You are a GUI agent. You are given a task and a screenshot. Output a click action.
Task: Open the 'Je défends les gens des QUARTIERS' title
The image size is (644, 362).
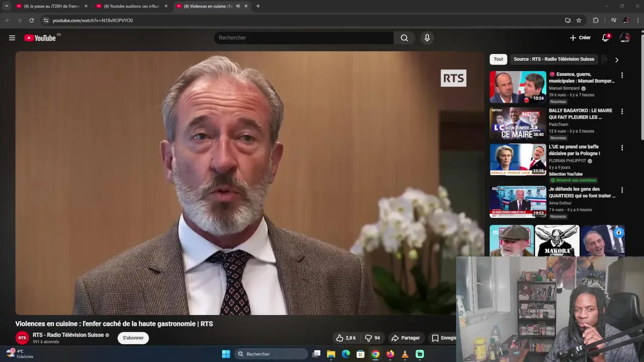tap(582, 192)
